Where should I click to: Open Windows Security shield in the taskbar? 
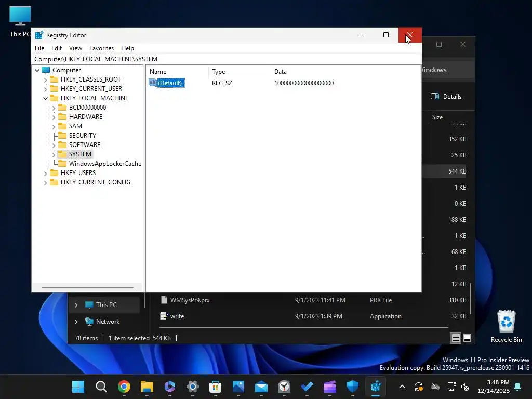click(353, 387)
